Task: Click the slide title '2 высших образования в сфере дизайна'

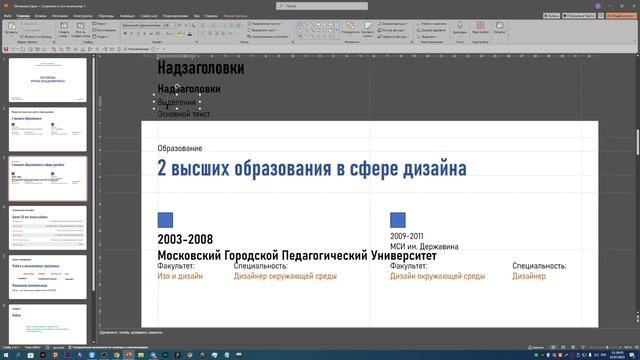Action: [x=312, y=168]
